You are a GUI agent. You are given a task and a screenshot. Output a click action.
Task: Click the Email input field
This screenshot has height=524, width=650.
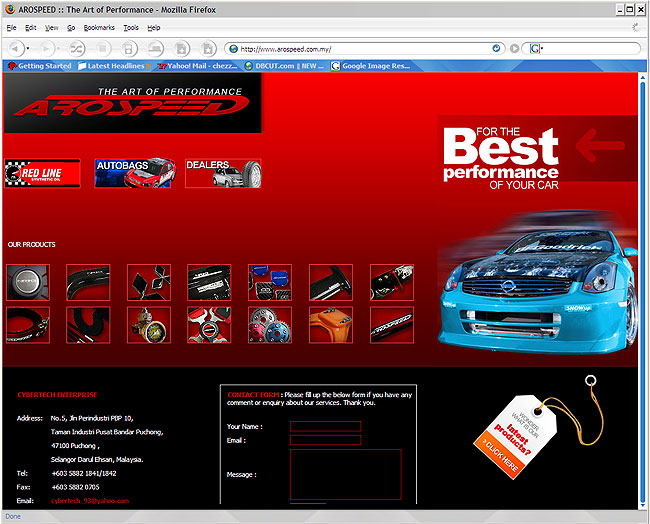(x=325, y=440)
